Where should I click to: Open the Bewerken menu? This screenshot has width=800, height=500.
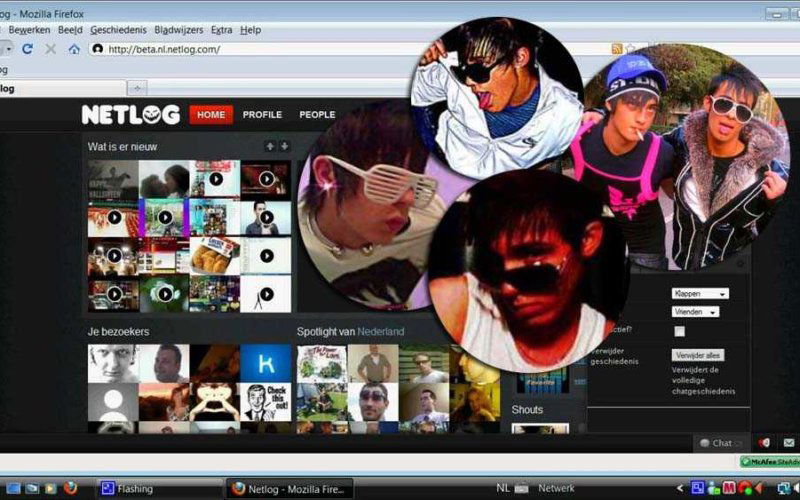[x=29, y=30]
